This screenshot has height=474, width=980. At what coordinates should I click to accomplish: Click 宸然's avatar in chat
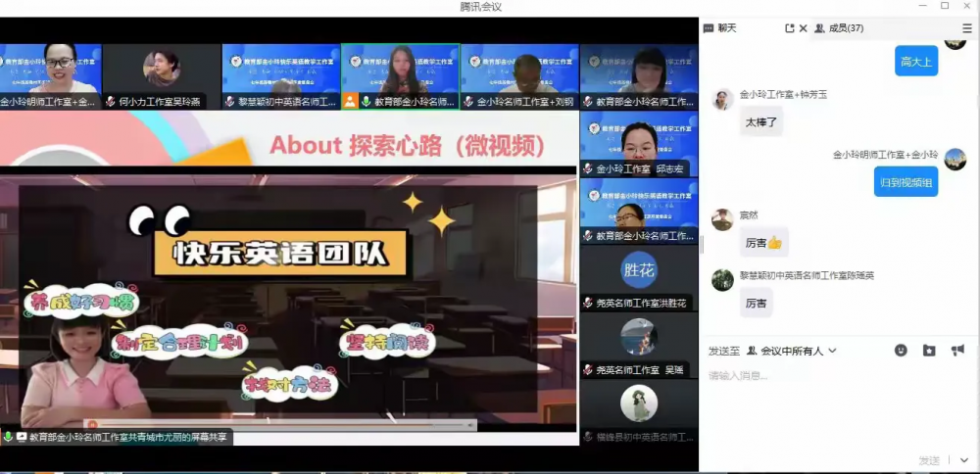click(x=722, y=219)
